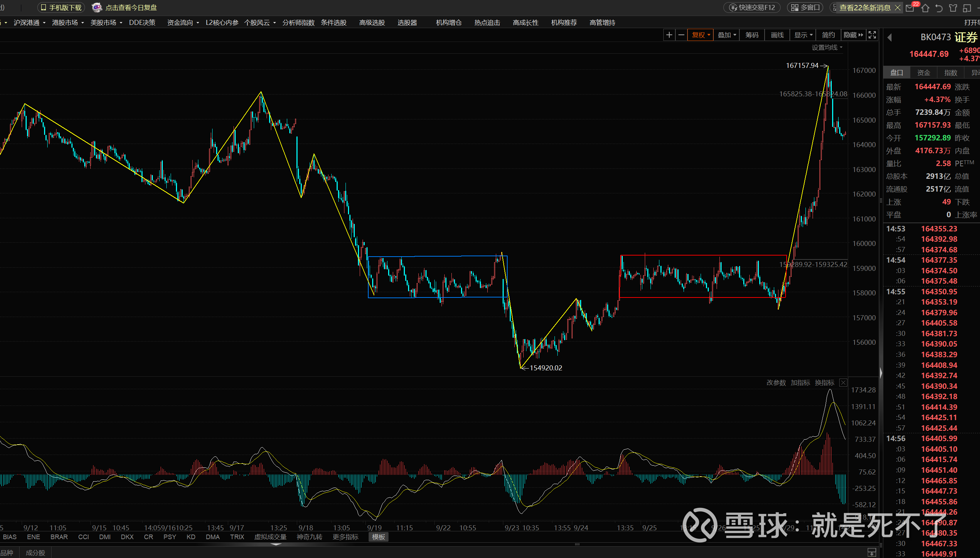Toggle 筹码 chip distribution display
This screenshot has height=558, width=980.
pos(751,35)
